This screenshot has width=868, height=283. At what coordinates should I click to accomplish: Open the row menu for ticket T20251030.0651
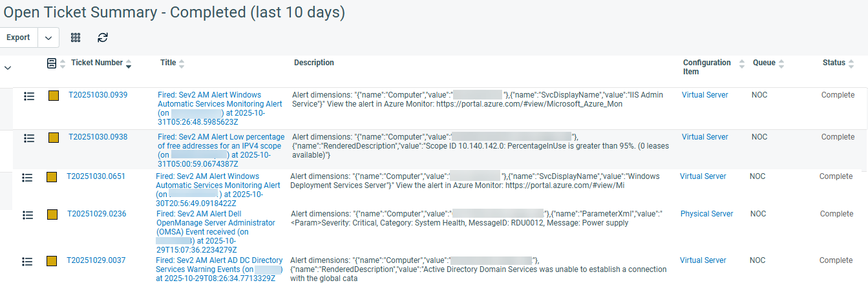[27, 177]
